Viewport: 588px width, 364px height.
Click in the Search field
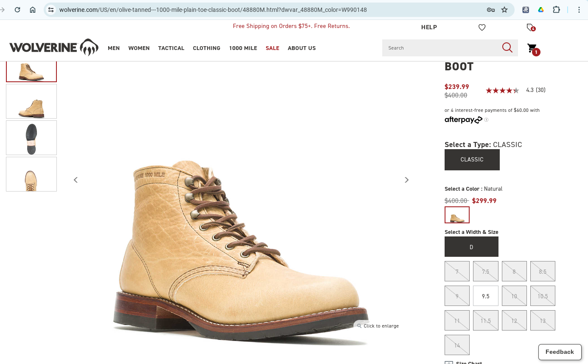point(441,48)
